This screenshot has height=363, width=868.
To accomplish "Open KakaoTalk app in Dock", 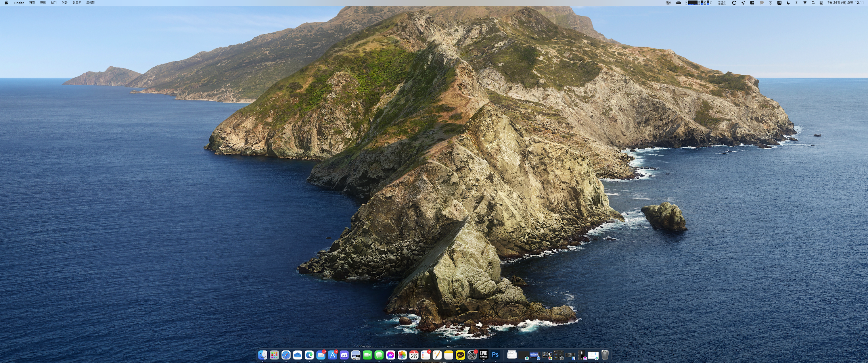I will 460,355.
